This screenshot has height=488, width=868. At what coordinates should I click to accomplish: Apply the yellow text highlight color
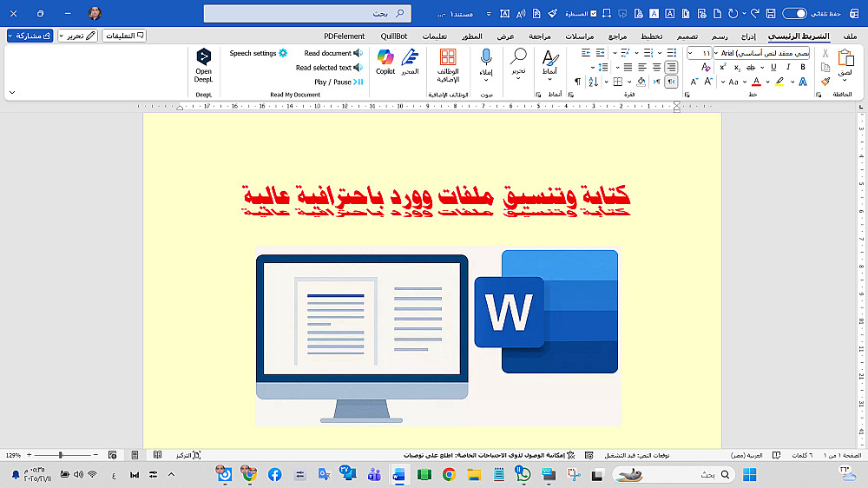click(779, 82)
